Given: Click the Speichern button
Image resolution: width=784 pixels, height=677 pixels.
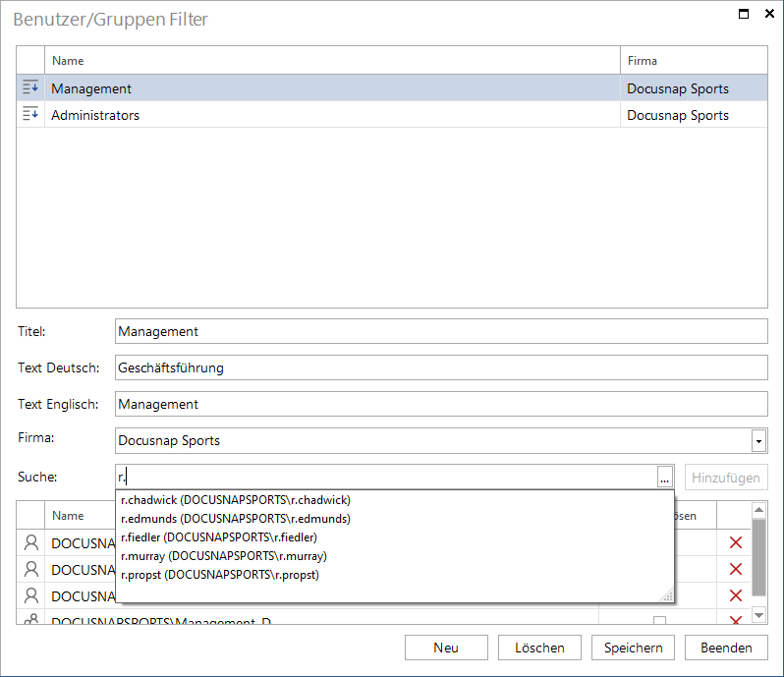Looking at the screenshot, I should tap(633, 648).
